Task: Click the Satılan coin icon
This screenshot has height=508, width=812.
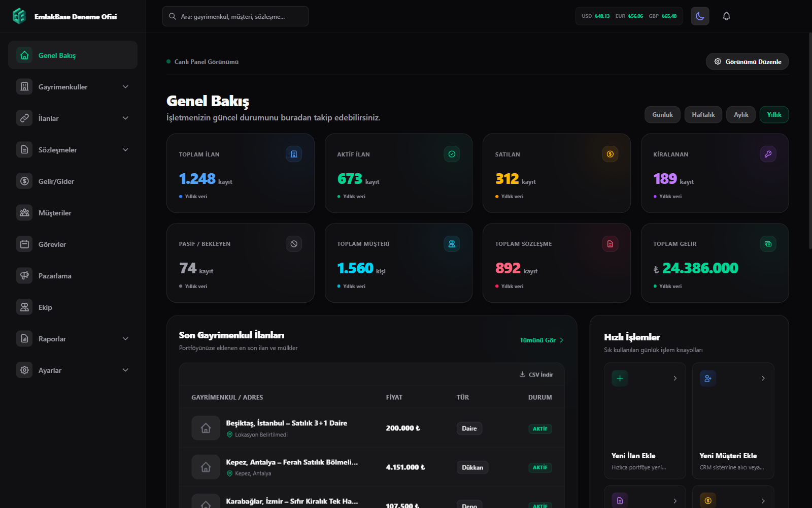Action: pos(610,154)
